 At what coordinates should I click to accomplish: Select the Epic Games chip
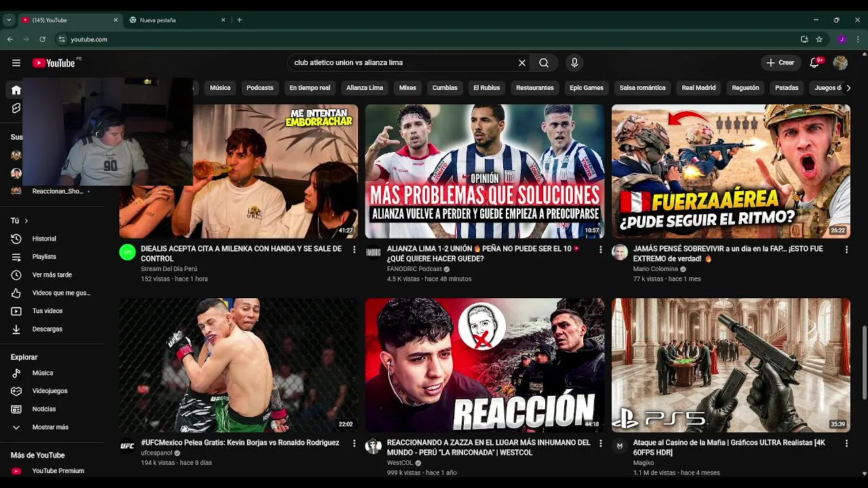587,88
